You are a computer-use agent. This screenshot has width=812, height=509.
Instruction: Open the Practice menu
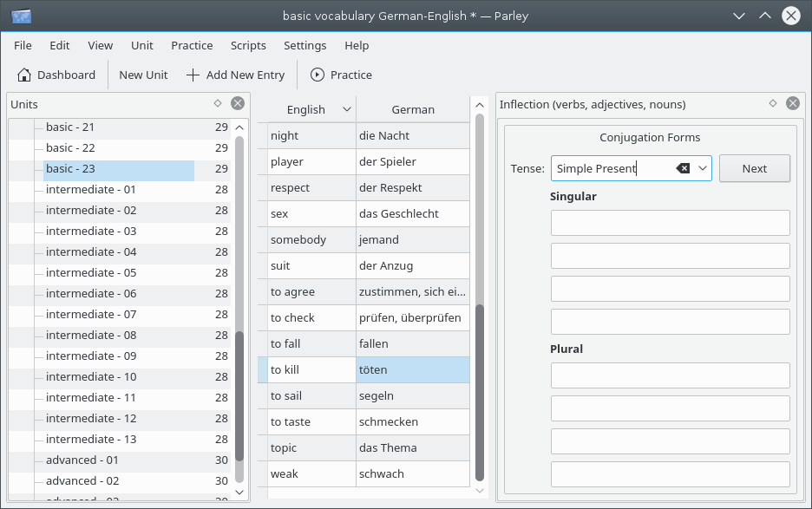(192, 45)
